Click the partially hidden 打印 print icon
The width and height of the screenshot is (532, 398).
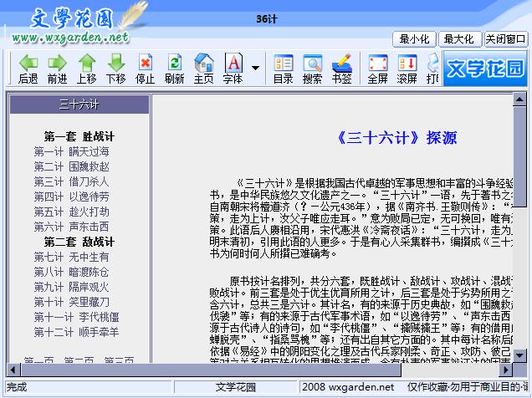tap(432, 63)
